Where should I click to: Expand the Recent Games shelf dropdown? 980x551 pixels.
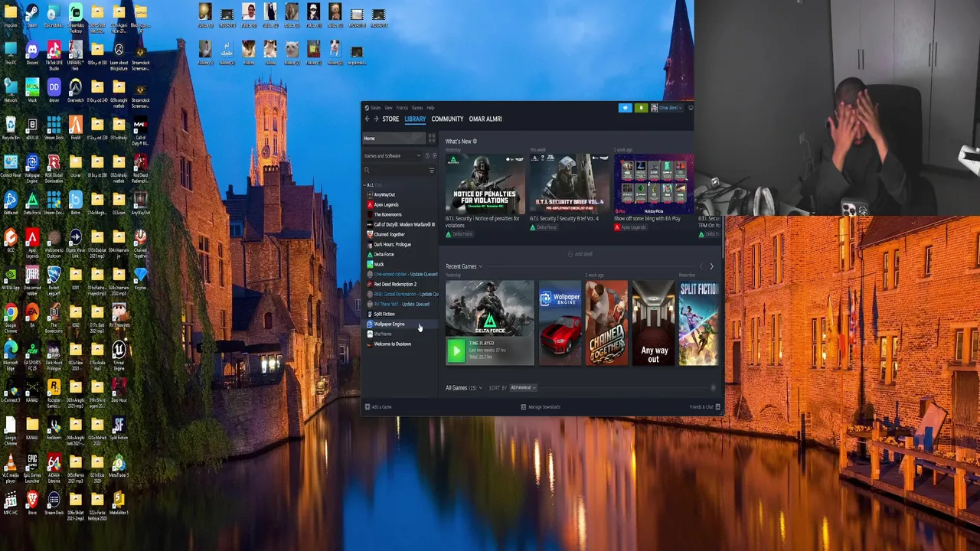(481, 266)
